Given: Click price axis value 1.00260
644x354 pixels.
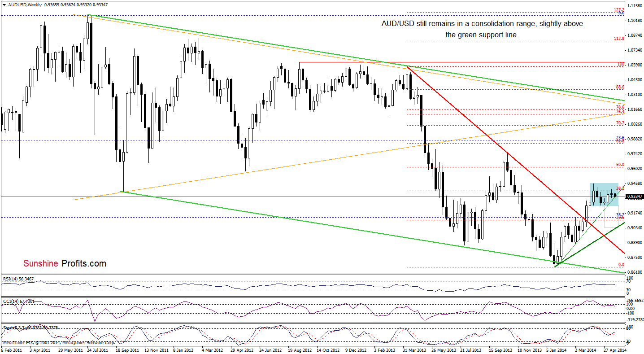Looking at the screenshot, I should pyautogui.click(x=634, y=124).
